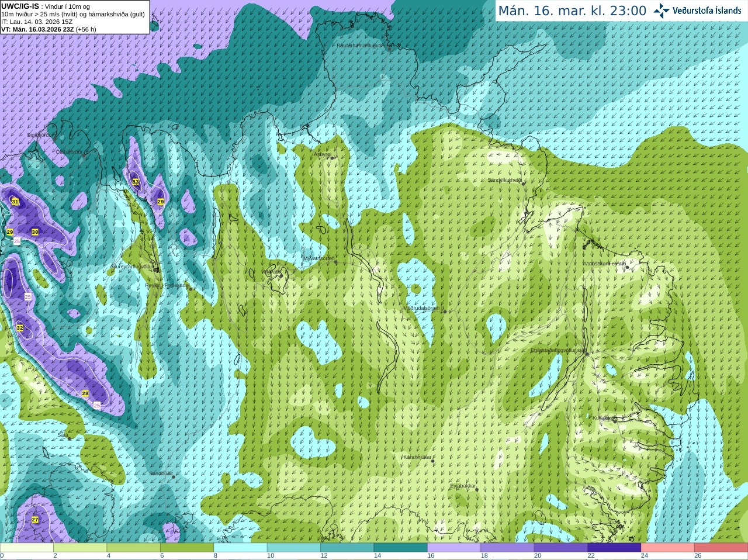748x560 pixels.
Task: Pick the 0–2 m/s pale legend swatch
Action: click(27, 548)
